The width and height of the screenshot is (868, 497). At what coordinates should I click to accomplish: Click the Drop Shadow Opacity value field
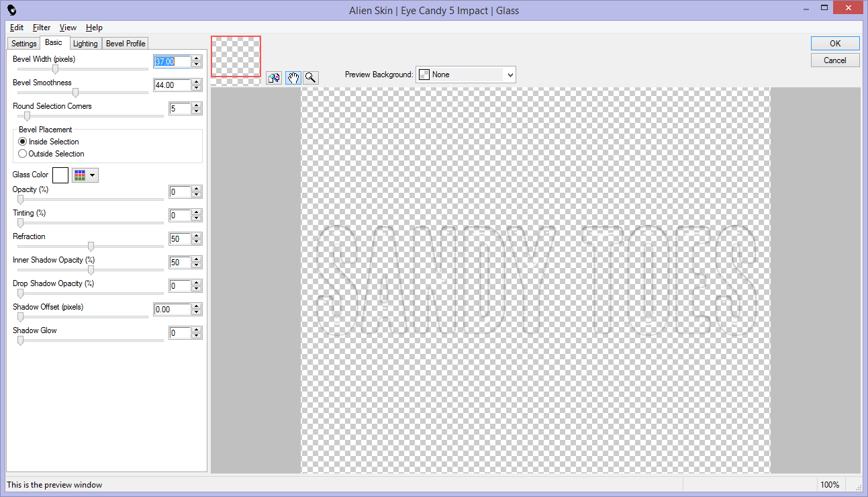(x=180, y=286)
